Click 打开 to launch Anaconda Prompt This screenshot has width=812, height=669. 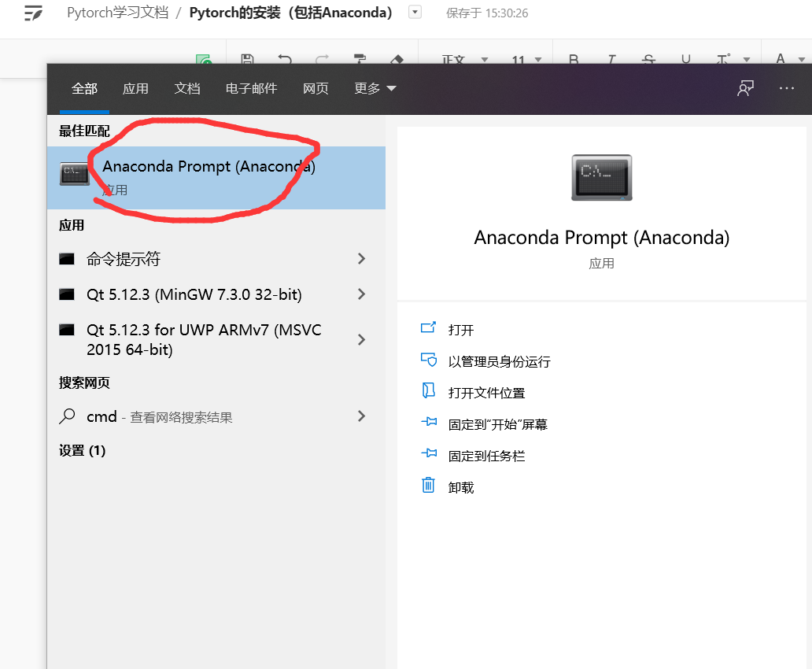click(461, 330)
